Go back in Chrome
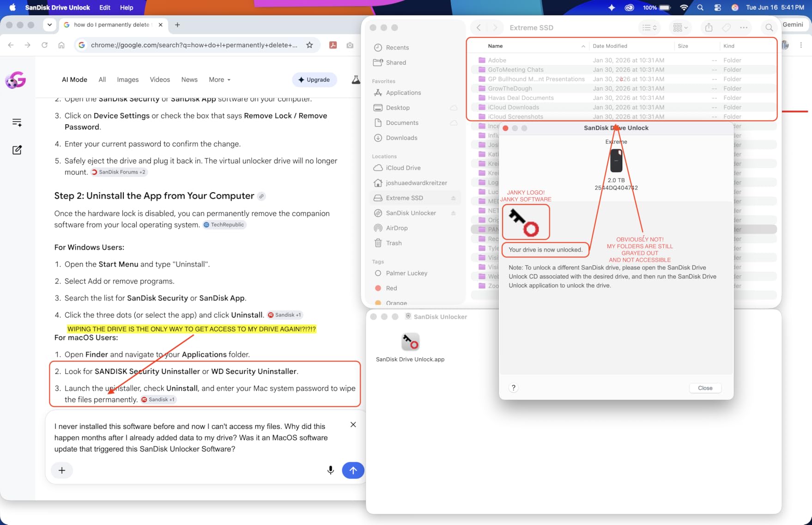Viewport: 812px width, 525px height. [x=11, y=45]
